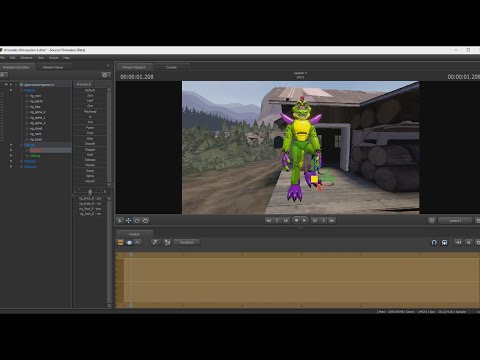The width and height of the screenshot is (480, 360).
Task: Open the camera1 selection dropdown
Action: (x=455, y=221)
